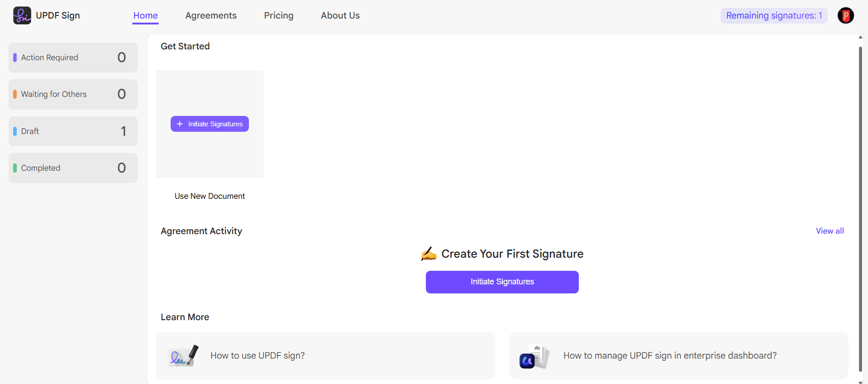The image size is (868, 384).
Task: Click the signature pen tutorial icon
Action: [x=183, y=356]
